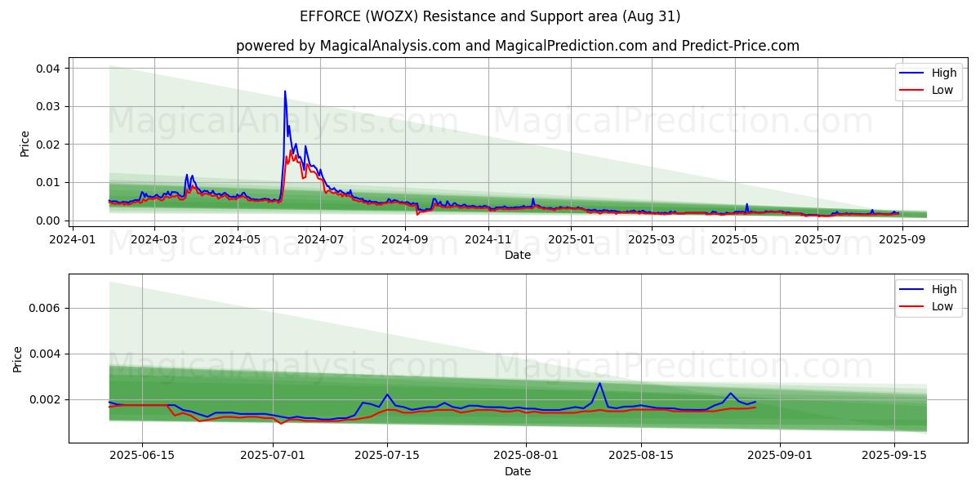Click the x-axis tick label '2024-01'
The height and width of the screenshot is (490, 980).
[73, 239]
